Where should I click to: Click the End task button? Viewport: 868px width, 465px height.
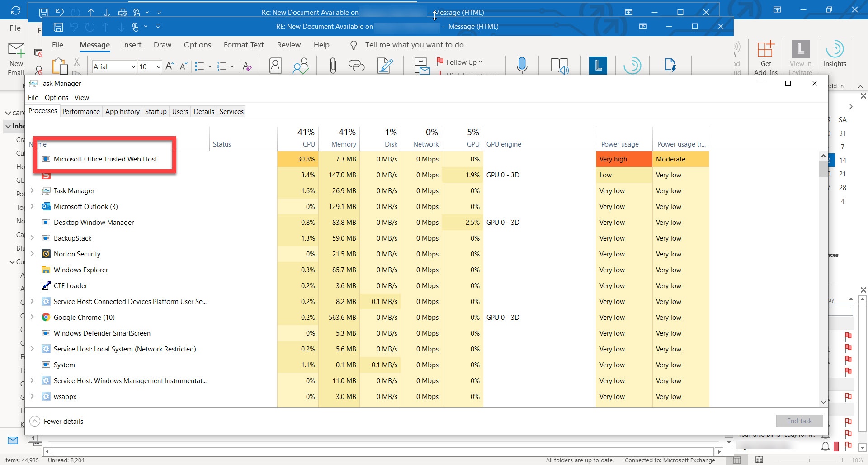coord(799,421)
